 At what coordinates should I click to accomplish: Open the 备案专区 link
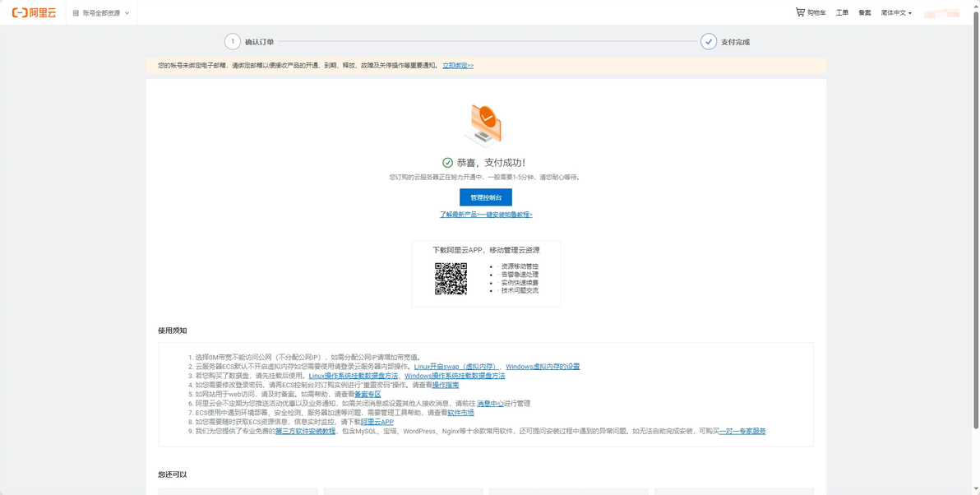click(367, 395)
